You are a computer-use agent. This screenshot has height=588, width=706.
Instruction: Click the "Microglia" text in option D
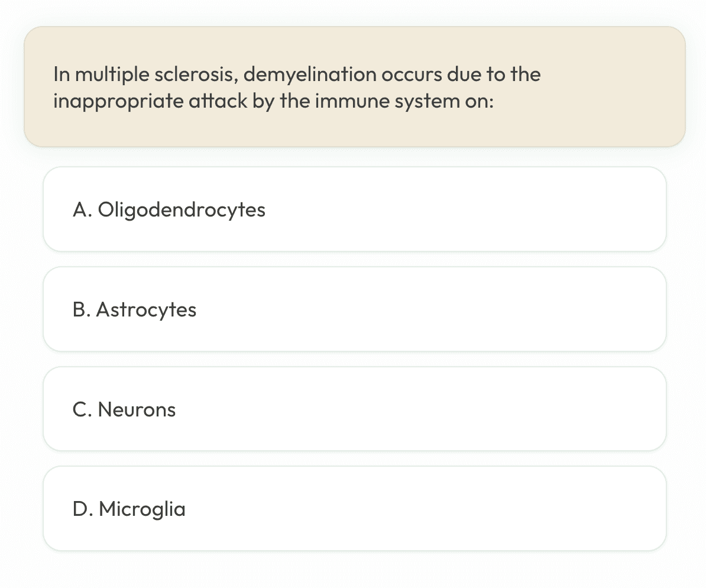pyautogui.click(x=142, y=509)
